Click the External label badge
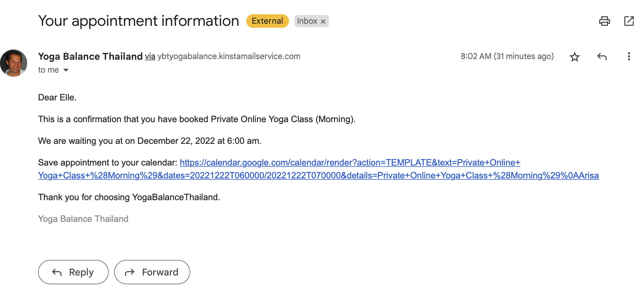The image size is (644, 306). [x=267, y=21]
